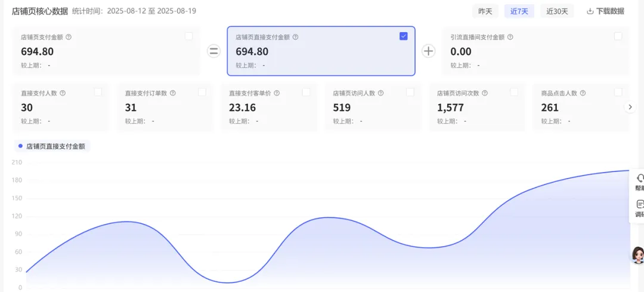Click help icon beside 店铺页直接支付金额
The width and height of the screenshot is (644, 292).
(x=296, y=37)
